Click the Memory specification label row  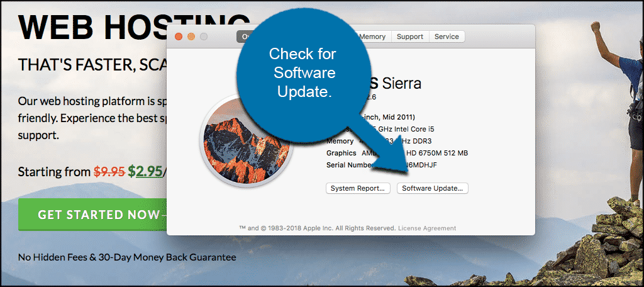point(340,141)
